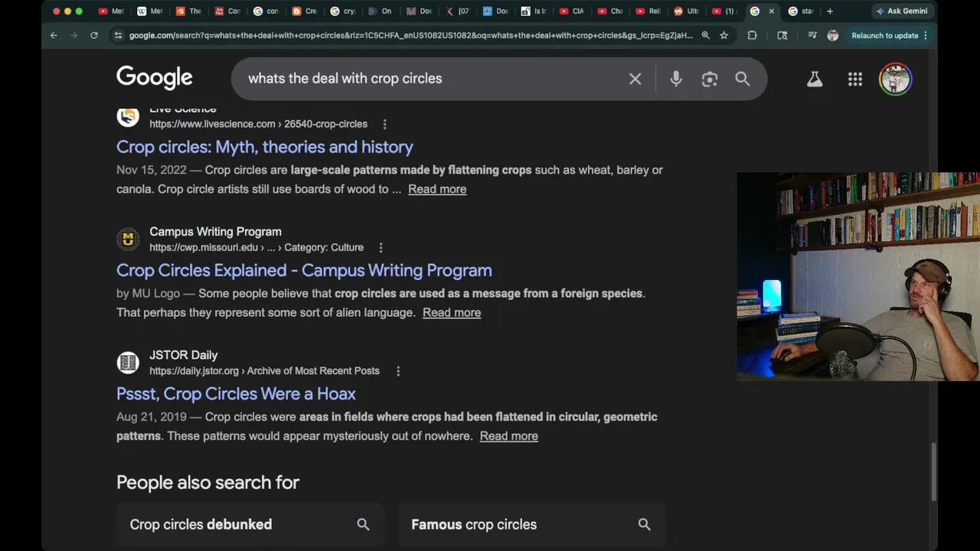Open more options for Campus Writing Program result
Viewport: 980px width, 551px height.
coord(381,247)
